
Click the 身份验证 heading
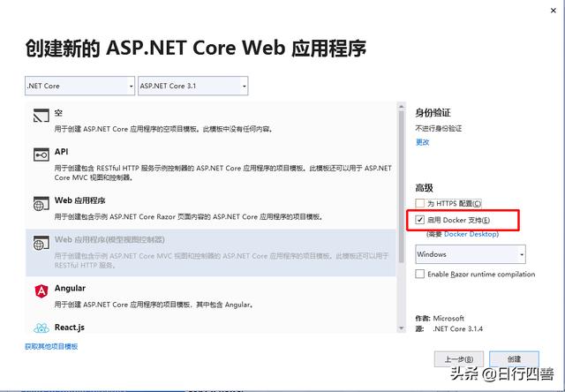(x=433, y=113)
